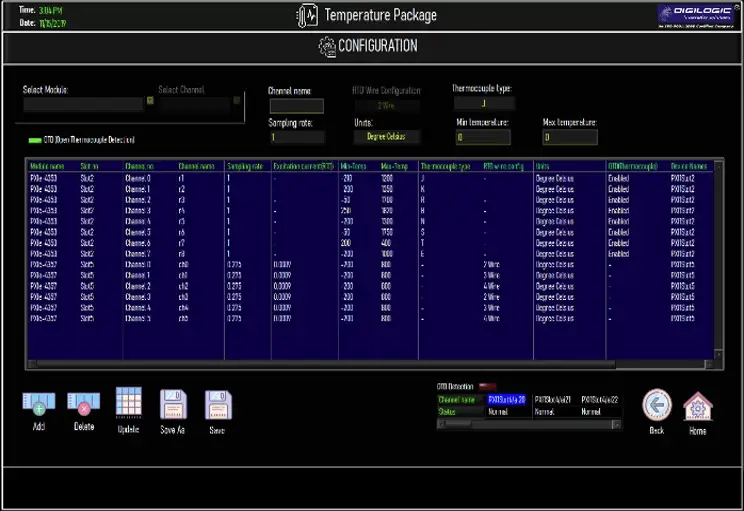
Task: Expand the Thermocouple type selector
Action: [x=484, y=103]
